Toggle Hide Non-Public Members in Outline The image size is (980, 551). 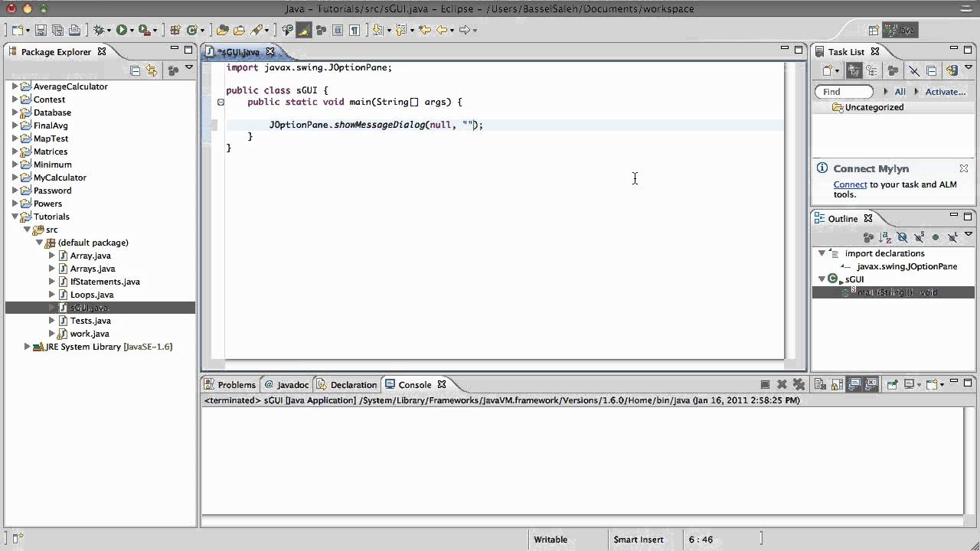pyautogui.click(x=936, y=238)
